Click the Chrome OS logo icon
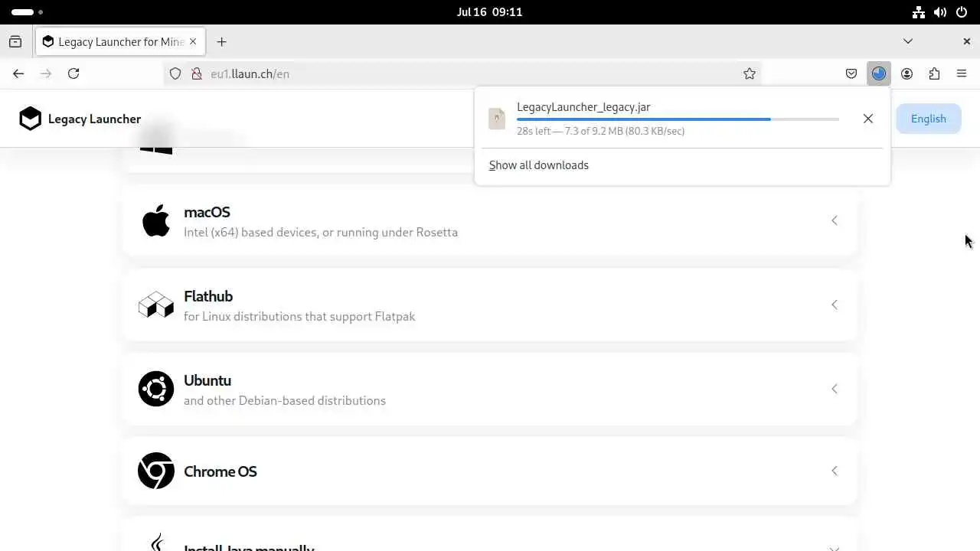 point(156,471)
